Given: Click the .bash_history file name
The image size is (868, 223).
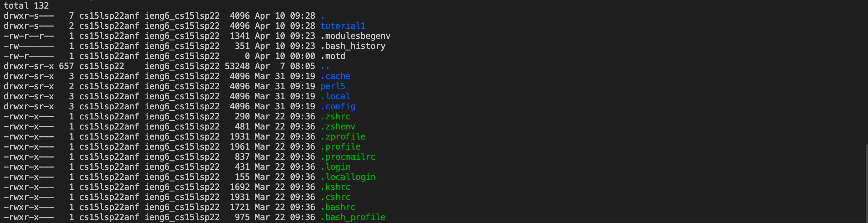Looking at the screenshot, I should [353, 46].
